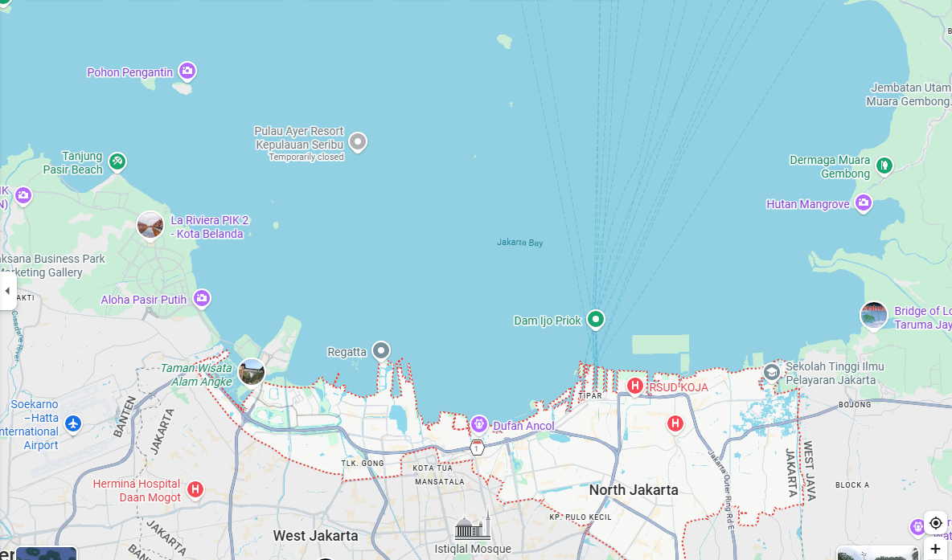Click the Hermina Hospital Daan Mogot label
Image resolution: width=952 pixels, height=560 pixels.
coord(137,491)
